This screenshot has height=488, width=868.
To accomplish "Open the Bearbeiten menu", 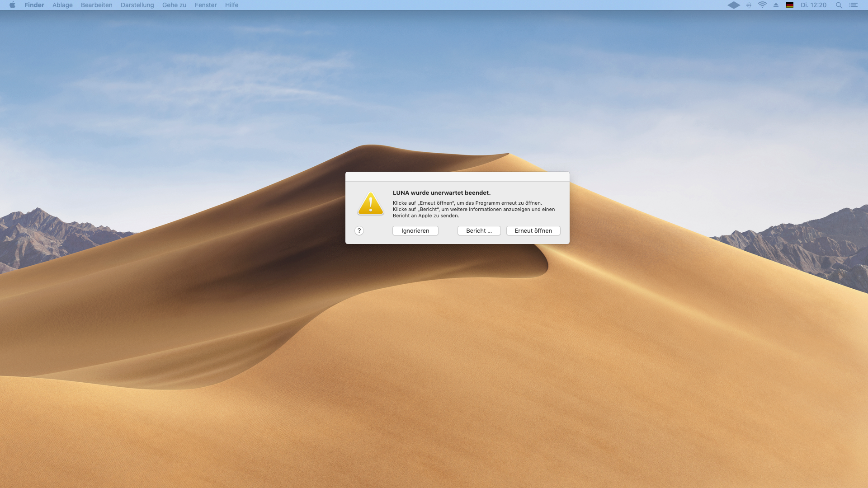I will click(x=96, y=5).
